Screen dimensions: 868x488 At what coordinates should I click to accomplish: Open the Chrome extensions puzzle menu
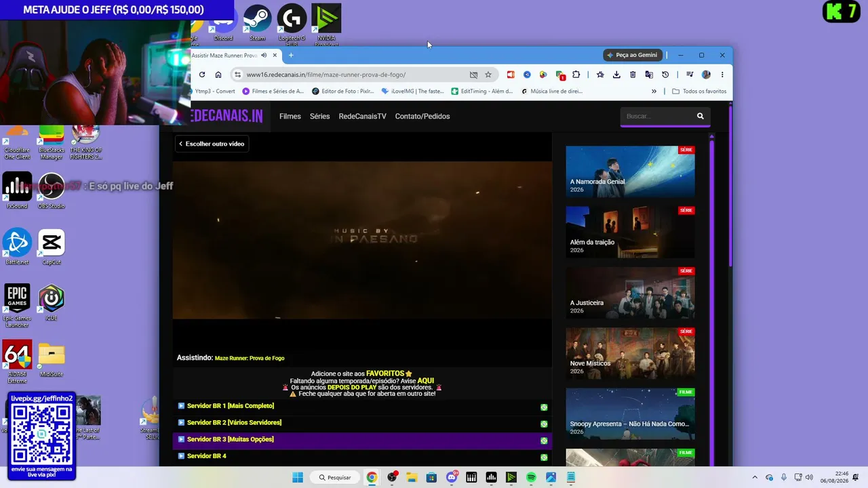coord(576,75)
